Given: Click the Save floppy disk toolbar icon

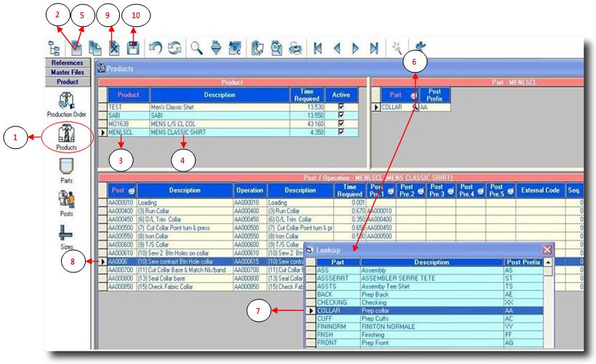Looking at the screenshot, I should point(132,48).
